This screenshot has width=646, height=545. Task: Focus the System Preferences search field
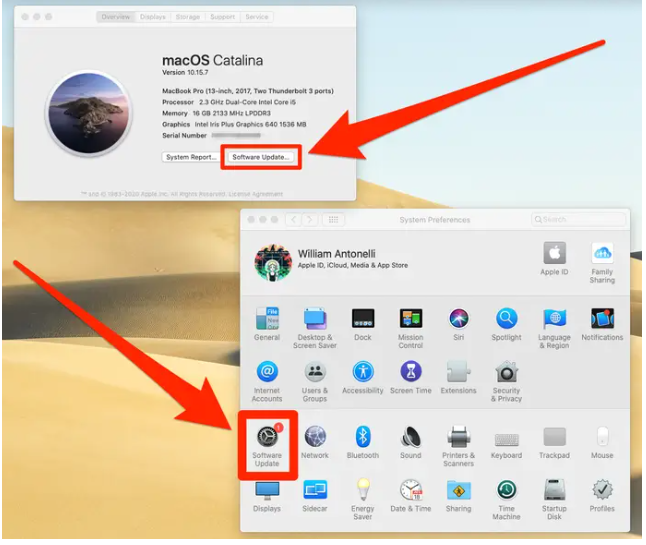pyautogui.click(x=579, y=220)
